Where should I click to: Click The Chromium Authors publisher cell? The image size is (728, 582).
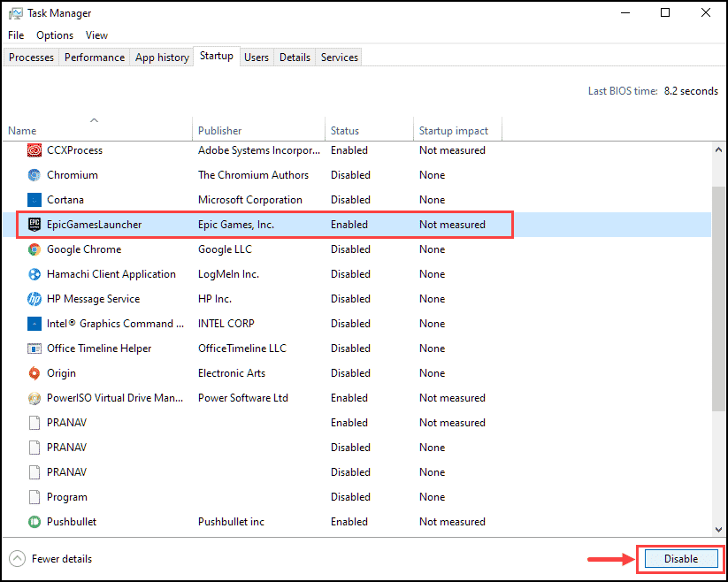(x=254, y=175)
